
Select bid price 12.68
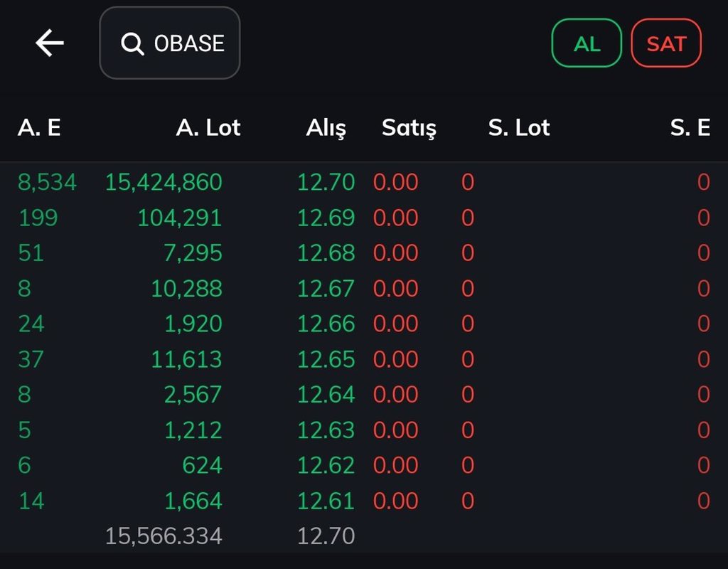(326, 252)
